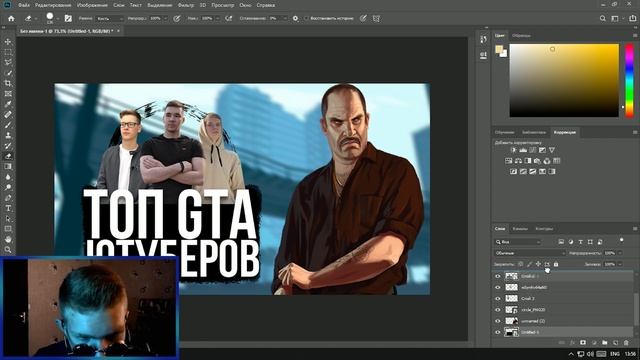Open the brush settings panel icon

(x=68, y=18)
